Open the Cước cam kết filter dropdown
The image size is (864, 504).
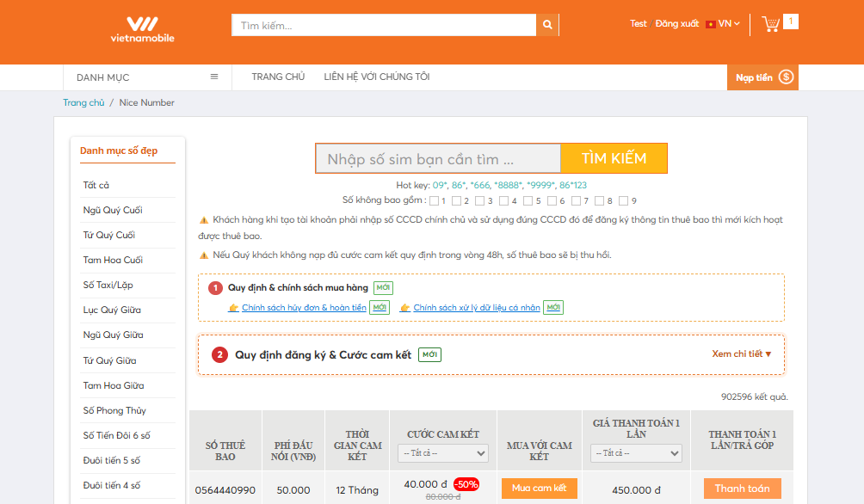[x=443, y=453]
